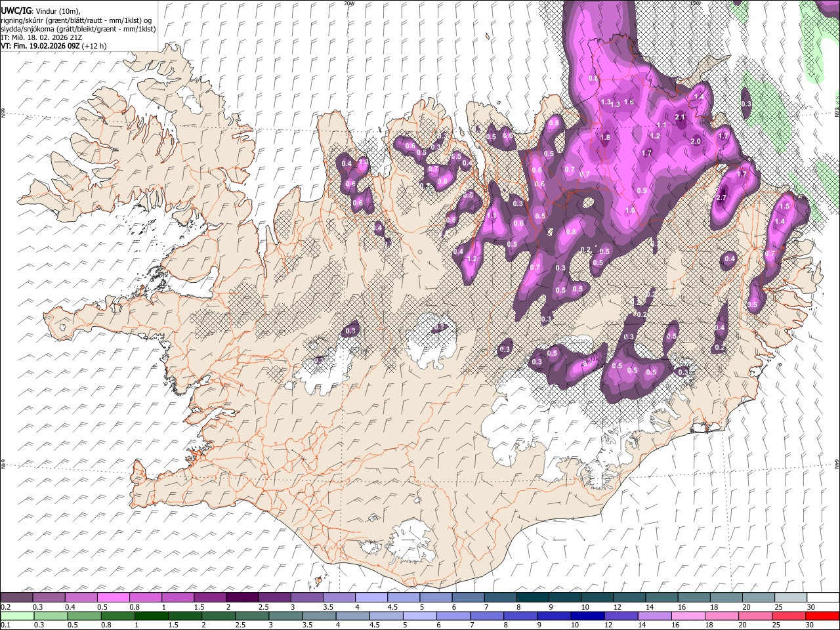Pick the dark teal 8–9 upper legend swatch
The image size is (840, 630).
pyautogui.click(x=533, y=598)
